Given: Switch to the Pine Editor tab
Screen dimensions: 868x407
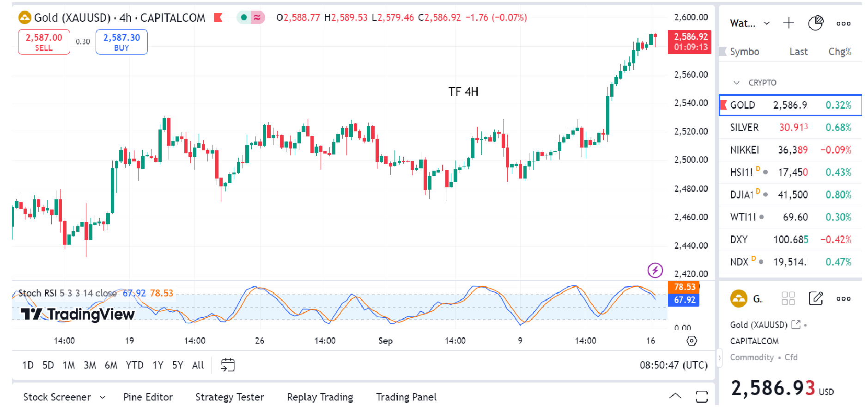Looking at the screenshot, I should 148,397.
